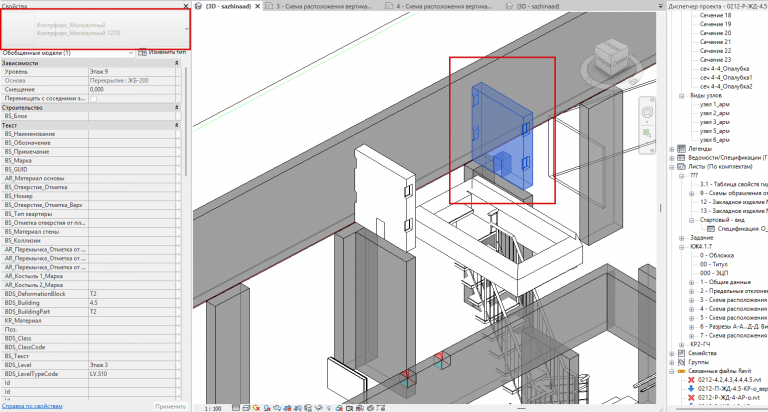Open the view scale 1:100 selector
This screenshot has width=768, height=412.
coord(213,408)
